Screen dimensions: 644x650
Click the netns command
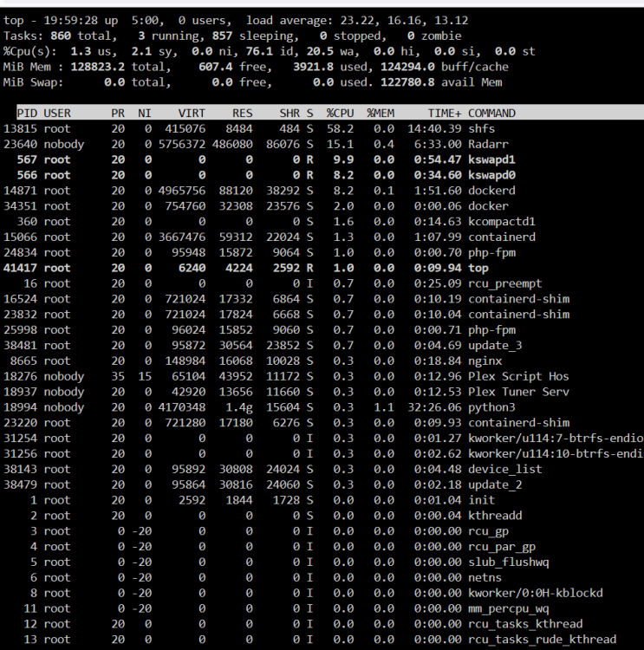485,577
